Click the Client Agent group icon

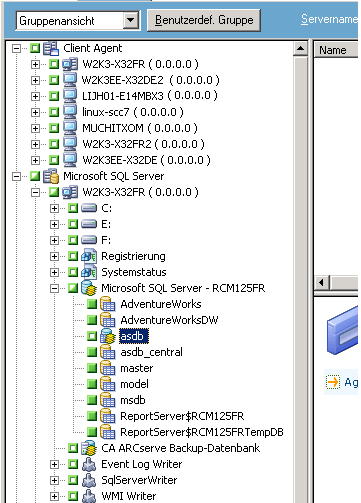[51, 48]
